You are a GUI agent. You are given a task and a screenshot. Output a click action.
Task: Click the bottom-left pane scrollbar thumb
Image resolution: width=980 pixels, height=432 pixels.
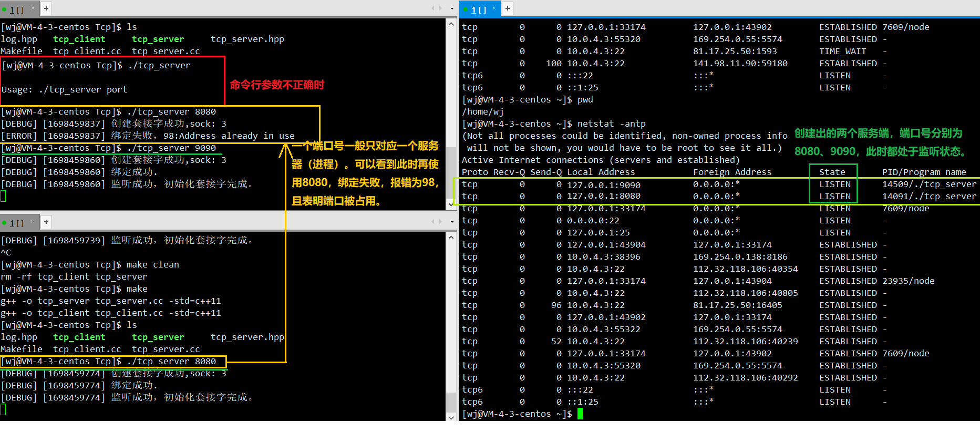[451, 403]
